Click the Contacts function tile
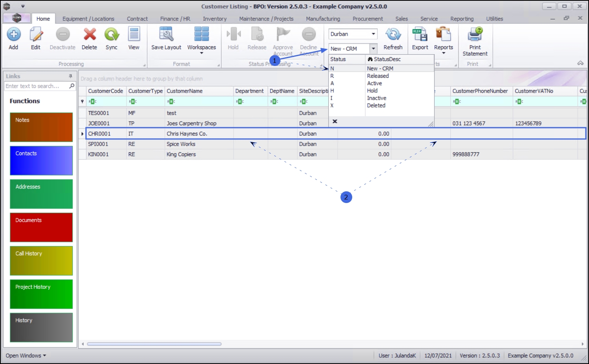The height and width of the screenshot is (364, 589). pos(41,161)
